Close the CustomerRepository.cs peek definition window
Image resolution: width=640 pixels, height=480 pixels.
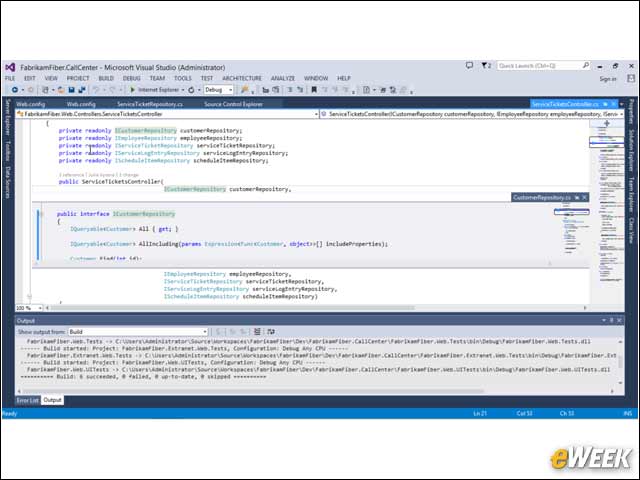(x=584, y=198)
